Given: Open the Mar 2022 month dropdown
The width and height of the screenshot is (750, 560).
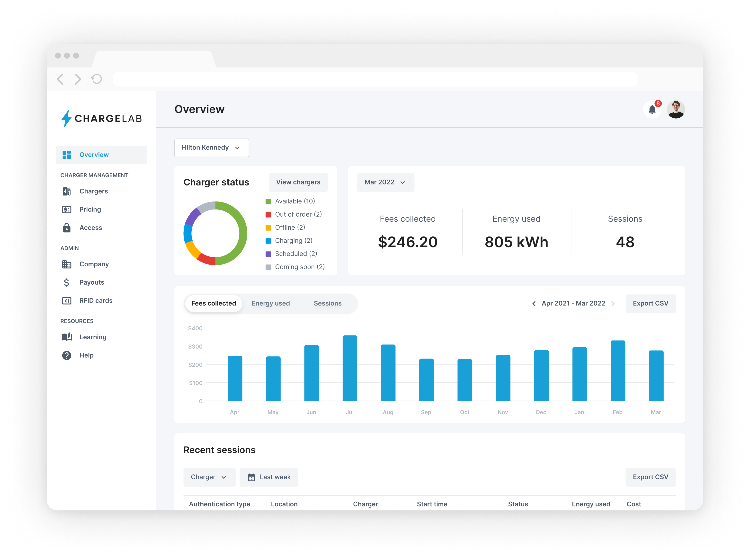Looking at the screenshot, I should [x=385, y=182].
